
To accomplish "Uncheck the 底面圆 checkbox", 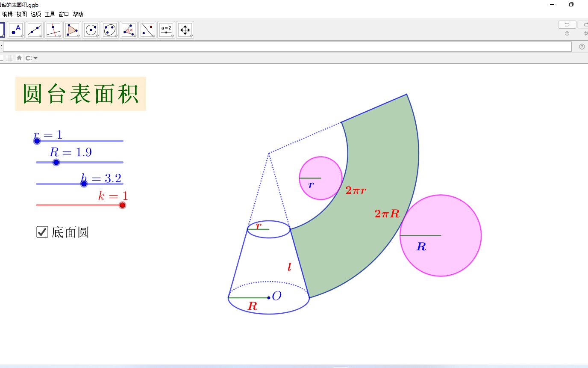I will tap(42, 232).
